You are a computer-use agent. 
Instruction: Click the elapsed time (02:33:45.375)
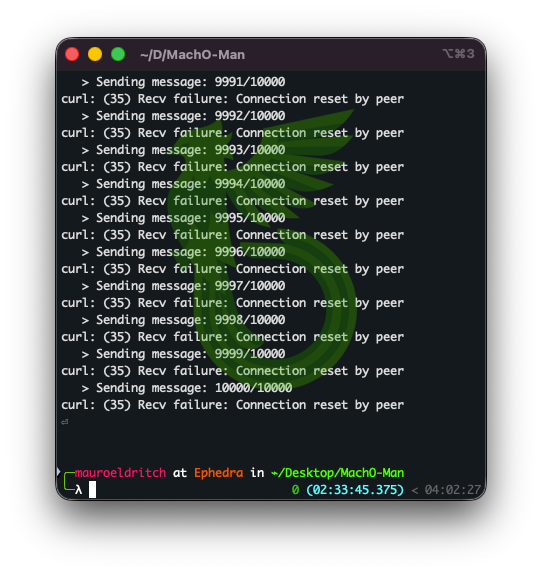tap(355, 490)
